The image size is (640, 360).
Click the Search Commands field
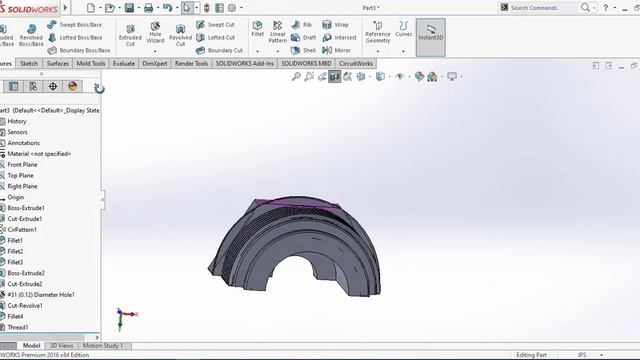coord(543,8)
